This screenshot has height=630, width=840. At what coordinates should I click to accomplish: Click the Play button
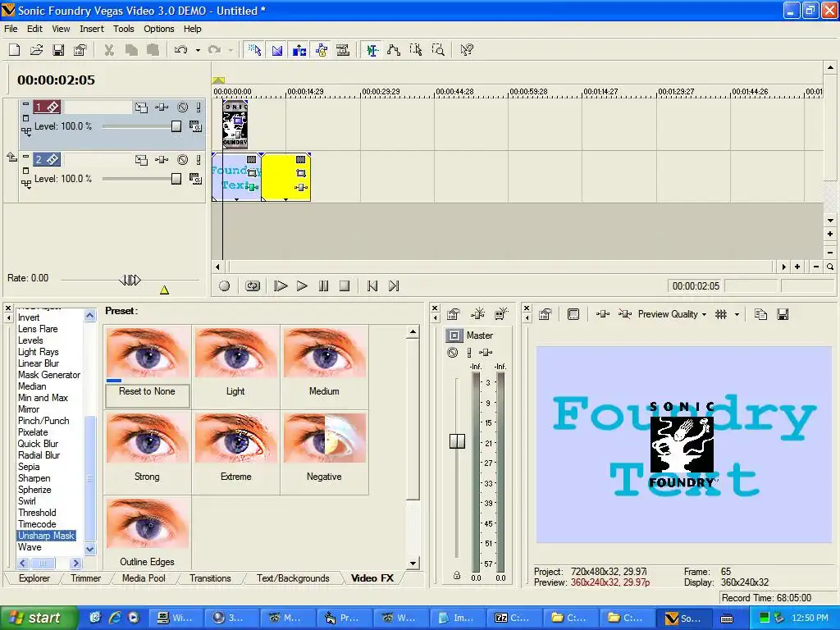(302, 286)
